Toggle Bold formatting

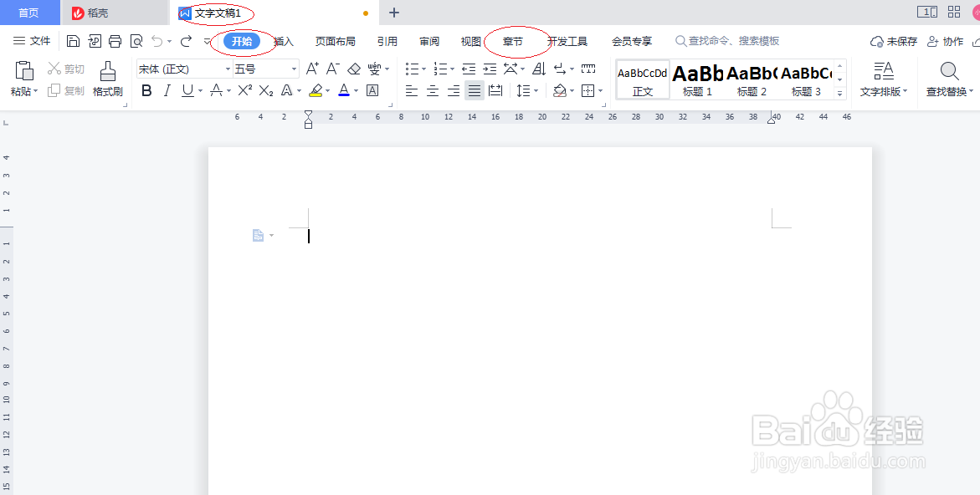click(x=147, y=90)
